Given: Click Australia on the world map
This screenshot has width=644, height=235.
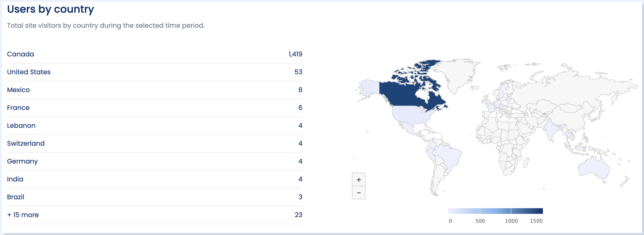Looking at the screenshot, I should 594,167.
